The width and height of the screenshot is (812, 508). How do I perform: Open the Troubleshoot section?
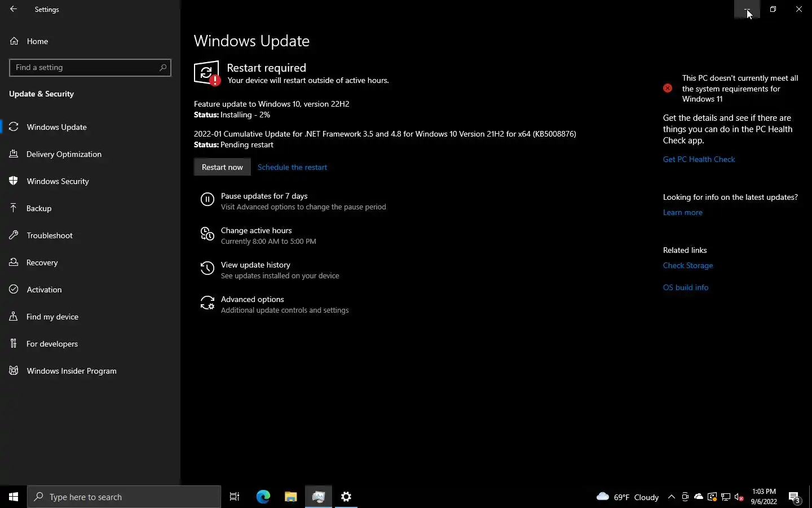coord(90,235)
